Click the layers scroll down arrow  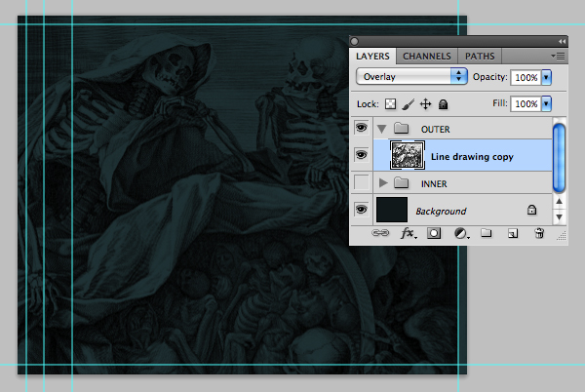coord(559,217)
